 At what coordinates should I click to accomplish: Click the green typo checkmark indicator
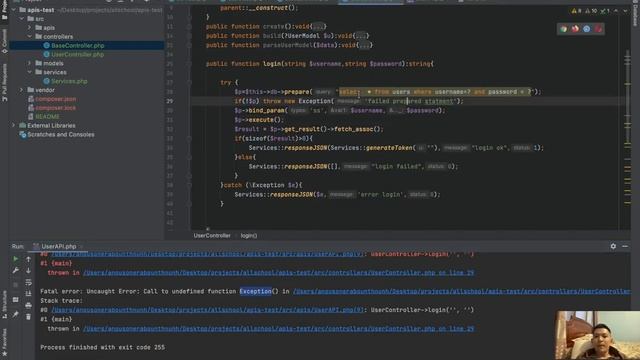[x=604, y=11]
